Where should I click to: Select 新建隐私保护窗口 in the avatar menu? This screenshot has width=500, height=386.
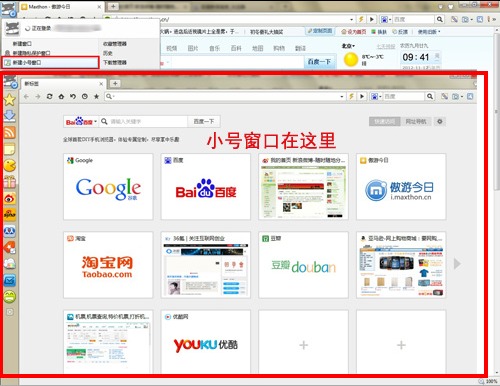[x=31, y=53]
